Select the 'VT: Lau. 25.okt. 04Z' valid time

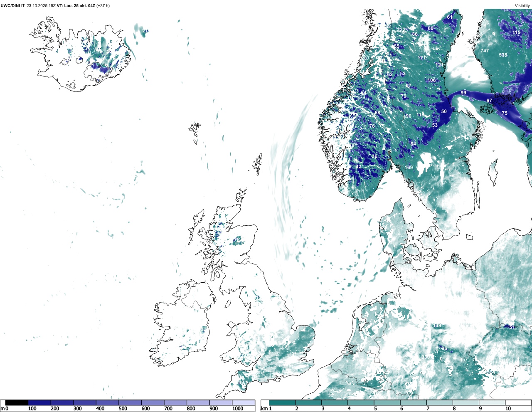[76, 6]
